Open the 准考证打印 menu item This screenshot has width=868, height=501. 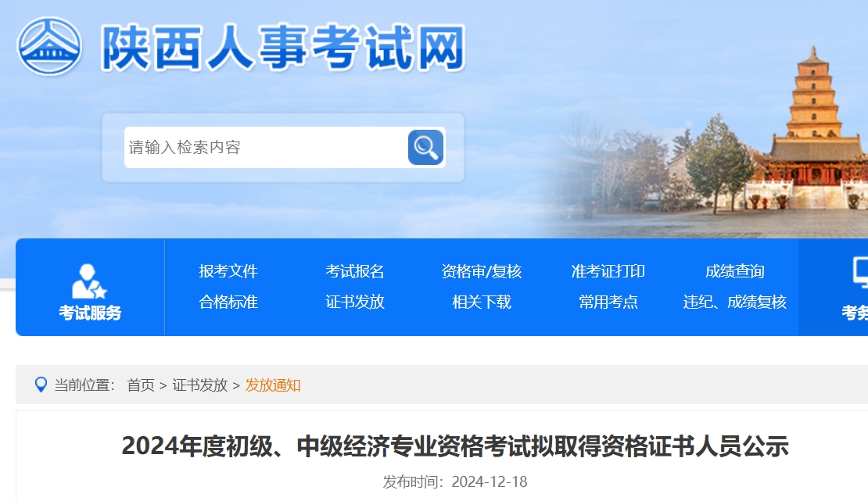608,271
